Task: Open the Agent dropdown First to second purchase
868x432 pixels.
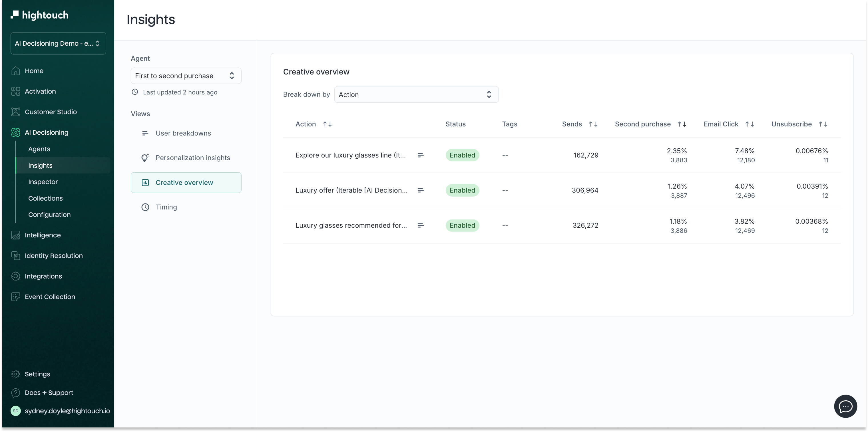Action: click(x=186, y=76)
